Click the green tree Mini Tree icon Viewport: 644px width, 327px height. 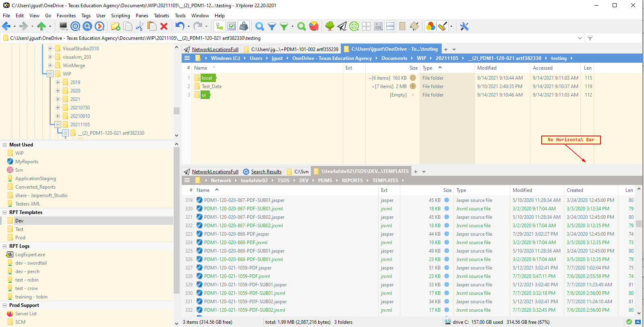pos(330,27)
